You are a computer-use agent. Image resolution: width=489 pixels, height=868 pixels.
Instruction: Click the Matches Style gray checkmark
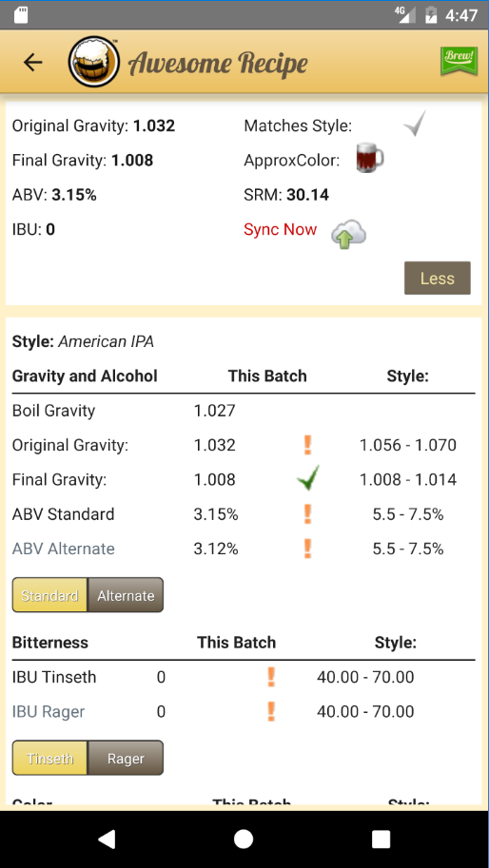tap(415, 124)
